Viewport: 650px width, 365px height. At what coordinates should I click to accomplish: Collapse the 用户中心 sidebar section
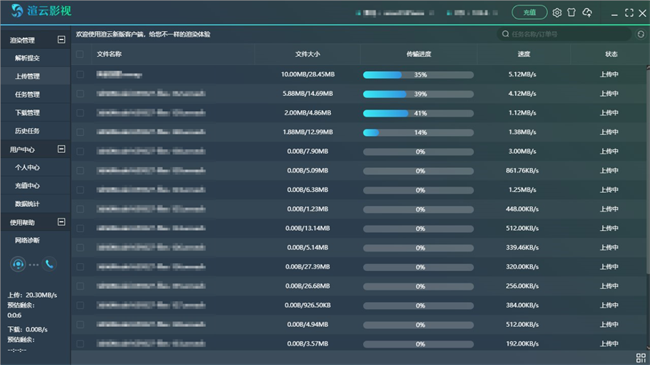pos(61,149)
